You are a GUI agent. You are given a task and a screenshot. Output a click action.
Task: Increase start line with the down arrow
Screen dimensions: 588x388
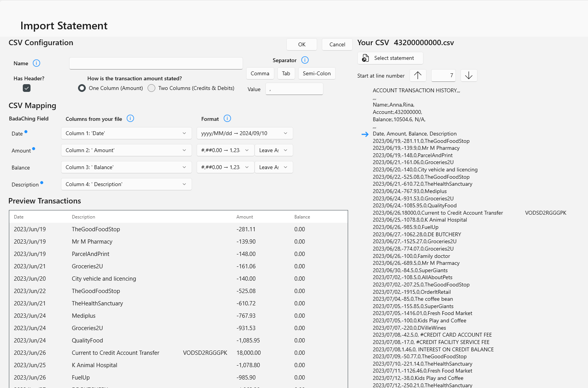click(x=469, y=75)
